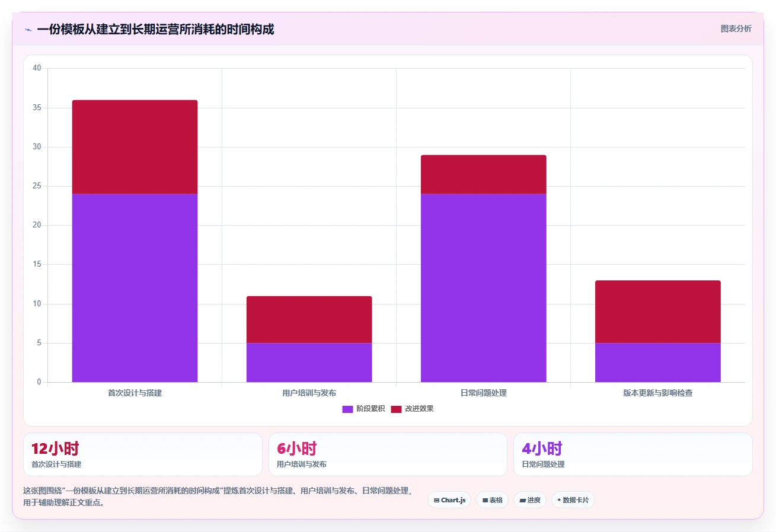The height and width of the screenshot is (532, 776).
Task: Select the purple bar segment for 日常问题处理
Action: [x=483, y=288]
